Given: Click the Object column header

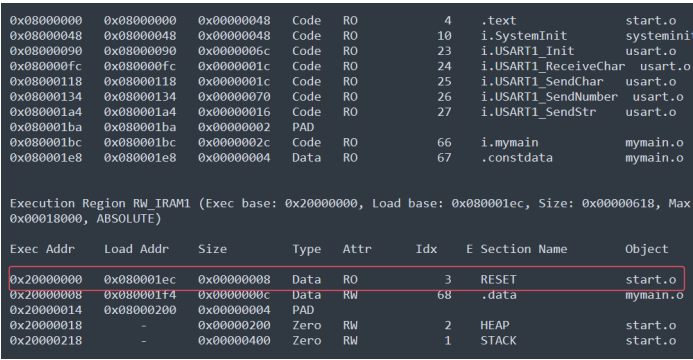Looking at the screenshot, I should (x=647, y=249).
